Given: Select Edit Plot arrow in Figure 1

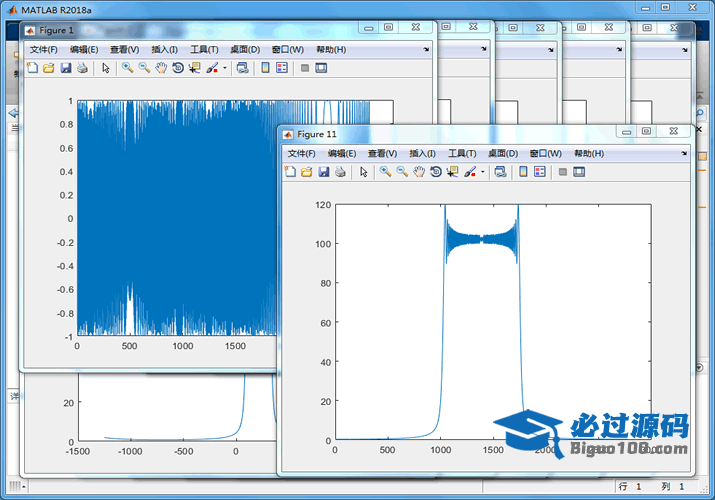Looking at the screenshot, I should (x=106, y=68).
